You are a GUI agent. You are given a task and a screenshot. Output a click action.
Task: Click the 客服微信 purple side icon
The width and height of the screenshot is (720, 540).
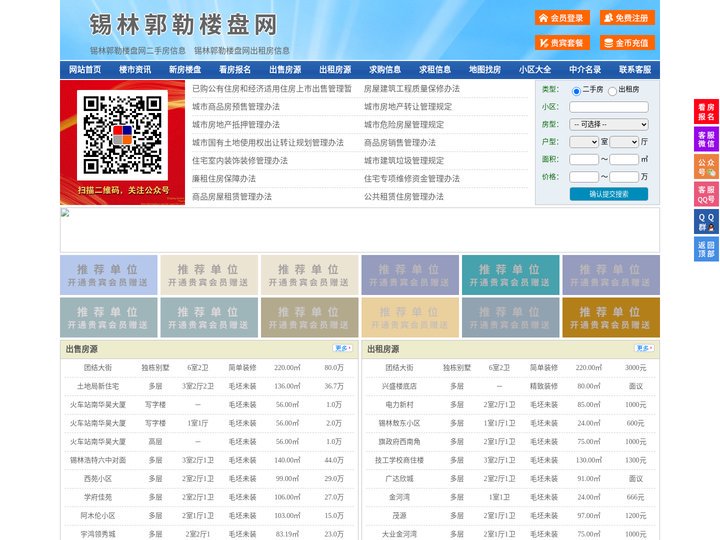(706, 139)
